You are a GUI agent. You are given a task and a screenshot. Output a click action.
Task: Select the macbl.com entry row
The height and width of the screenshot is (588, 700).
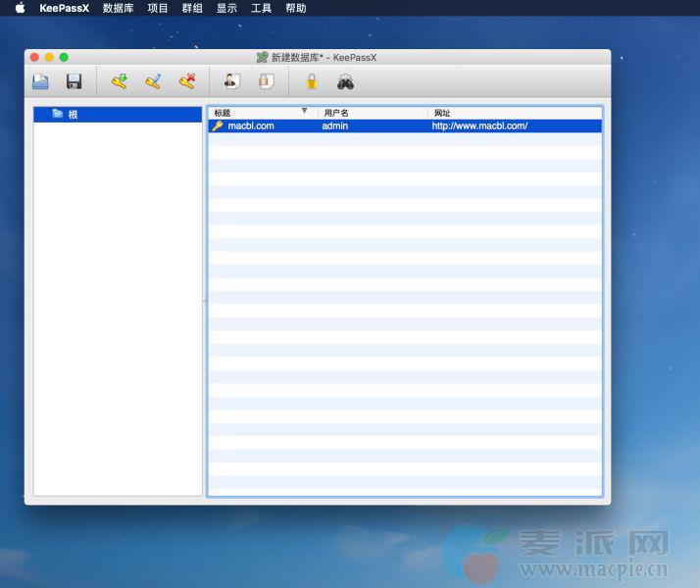pyautogui.click(x=251, y=126)
